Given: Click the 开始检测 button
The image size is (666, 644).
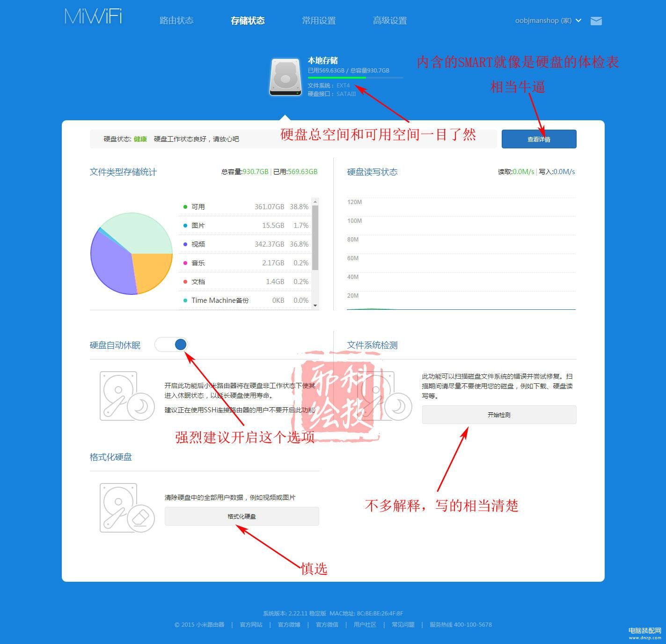Looking at the screenshot, I should pos(499,415).
